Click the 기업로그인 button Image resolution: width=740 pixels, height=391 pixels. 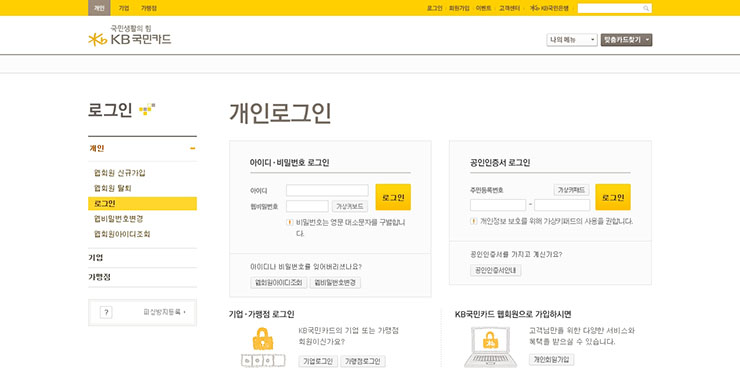(318, 361)
